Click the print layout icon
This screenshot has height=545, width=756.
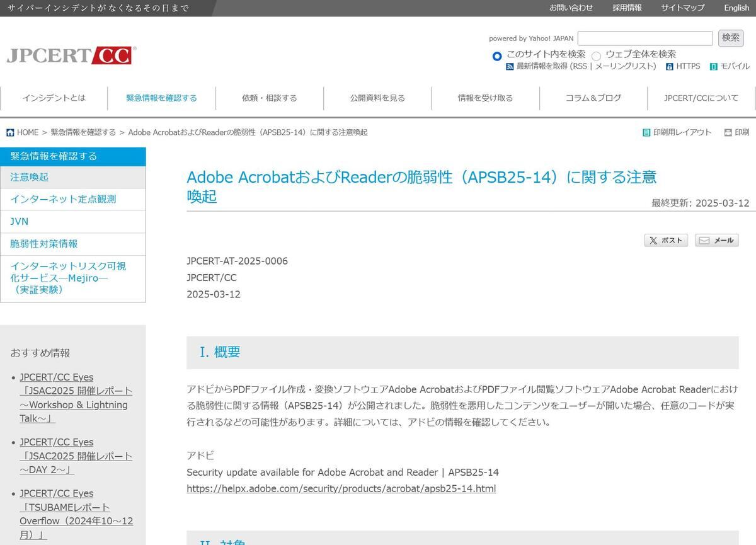[646, 132]
